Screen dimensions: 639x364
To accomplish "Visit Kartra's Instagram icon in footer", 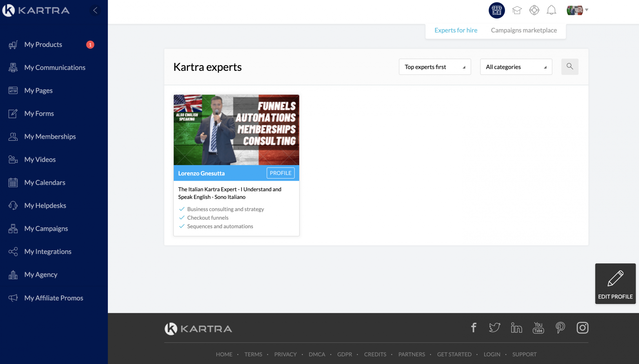I will [x=582, y=328].
